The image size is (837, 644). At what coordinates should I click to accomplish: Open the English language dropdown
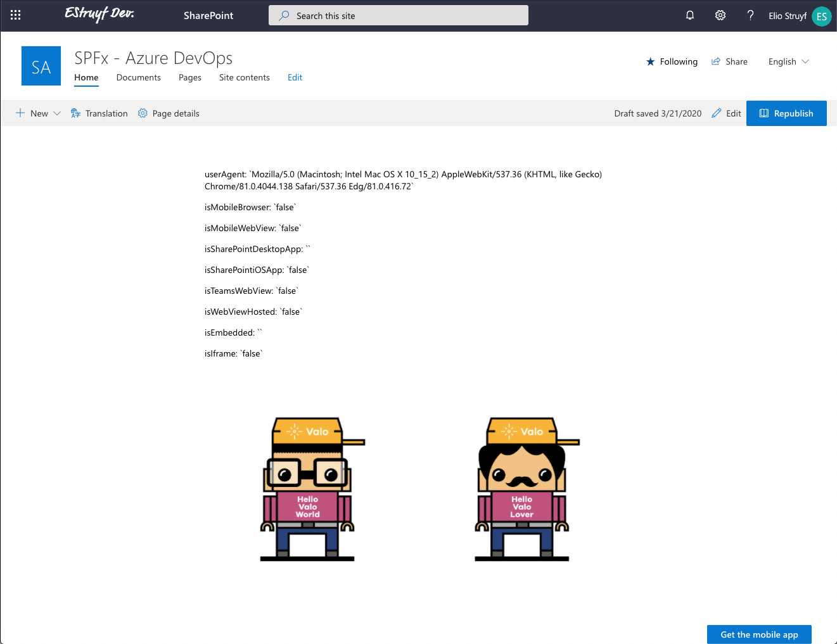pyautogui.click(x=789, y=61)
